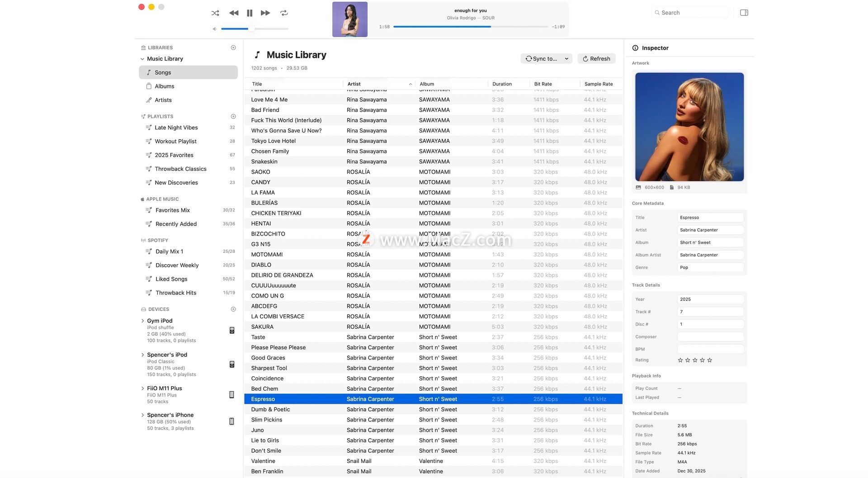Adjust the volume slider

255,29
